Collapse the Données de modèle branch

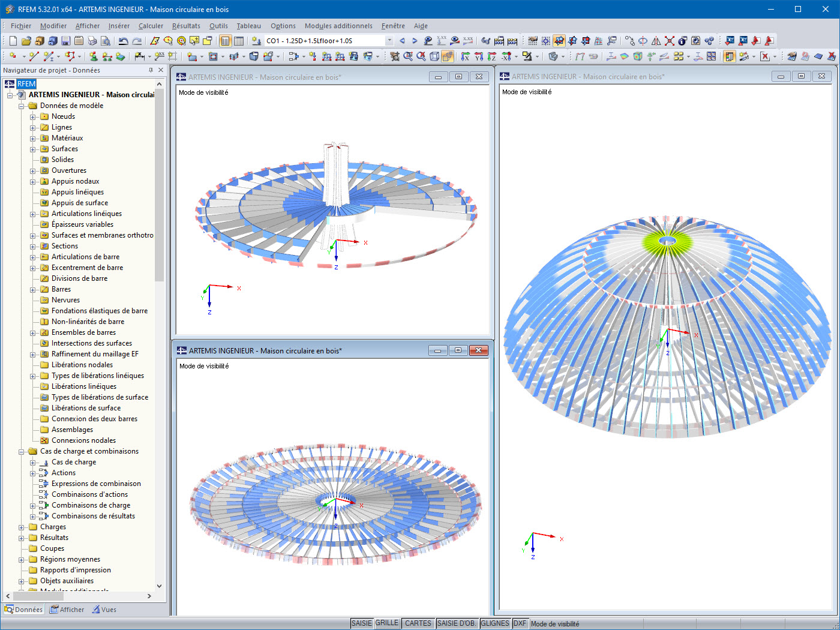click(22, 105)
